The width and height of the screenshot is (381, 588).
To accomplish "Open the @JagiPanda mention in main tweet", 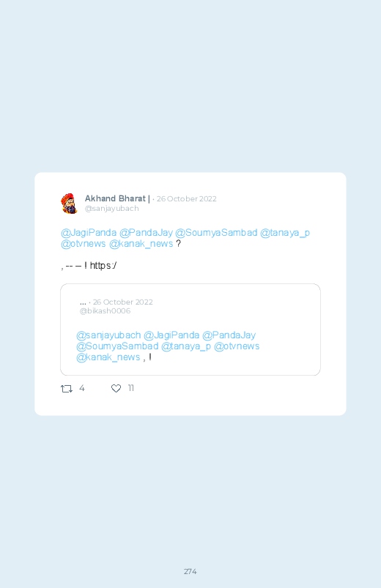I will (x=89, y=233).
